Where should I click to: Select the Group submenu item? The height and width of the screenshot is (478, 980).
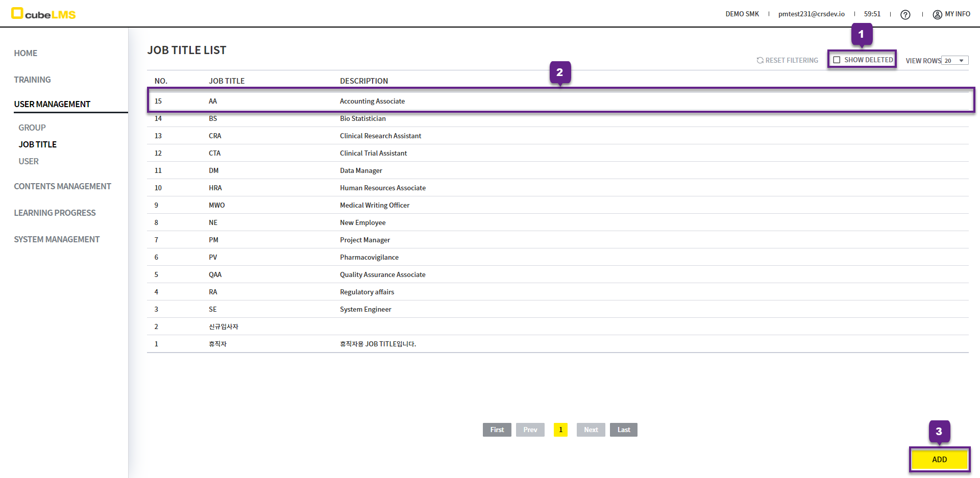coord(32,128)
